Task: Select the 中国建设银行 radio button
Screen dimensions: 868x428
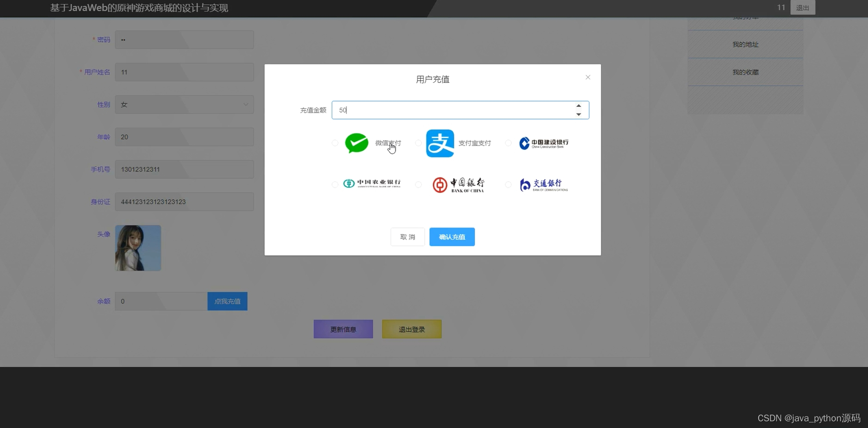Action: click(509, 143)
